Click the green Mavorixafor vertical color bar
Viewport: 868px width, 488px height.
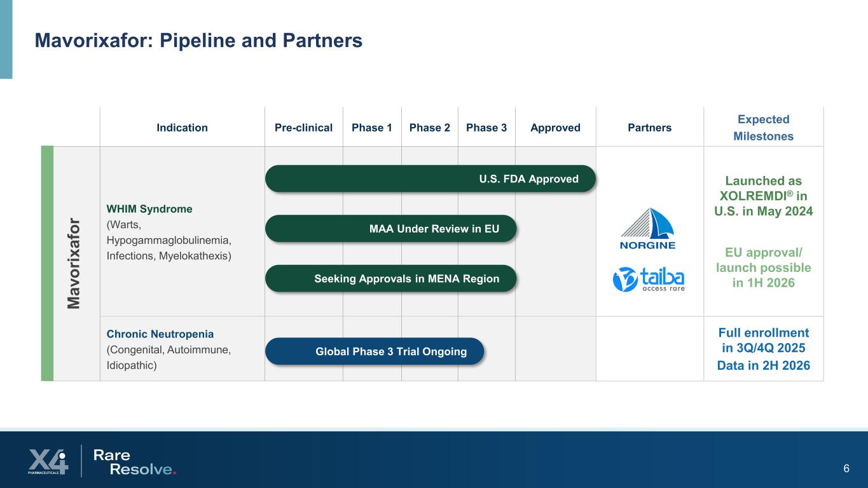[x=47, y=263]
